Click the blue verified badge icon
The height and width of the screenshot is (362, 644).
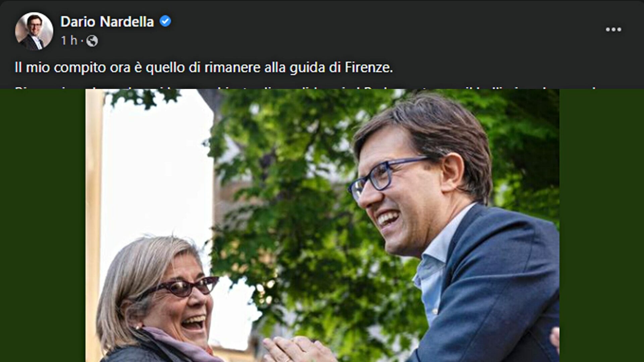165,21
